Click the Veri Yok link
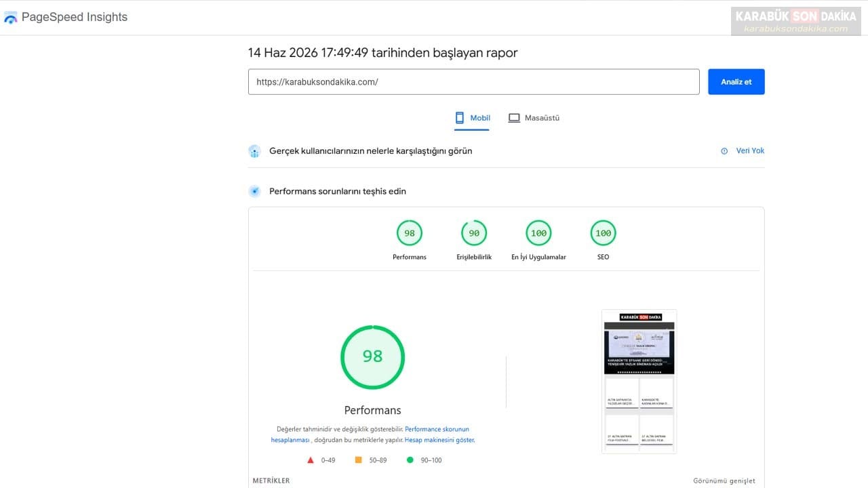 (x=750, y=150)
